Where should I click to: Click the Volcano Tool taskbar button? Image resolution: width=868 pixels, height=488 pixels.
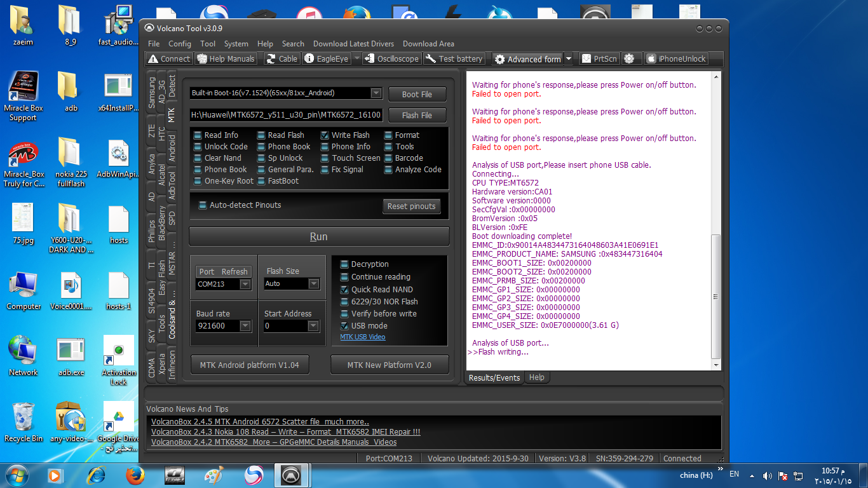point(292,475)
